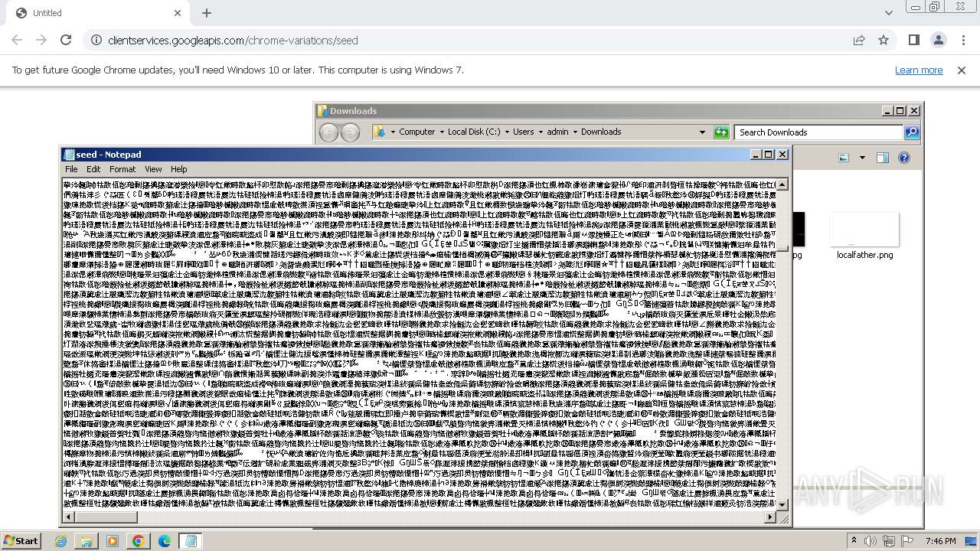Open Notepad Help menu
Screen dimensions: 980x551
[x=178, y=169]
